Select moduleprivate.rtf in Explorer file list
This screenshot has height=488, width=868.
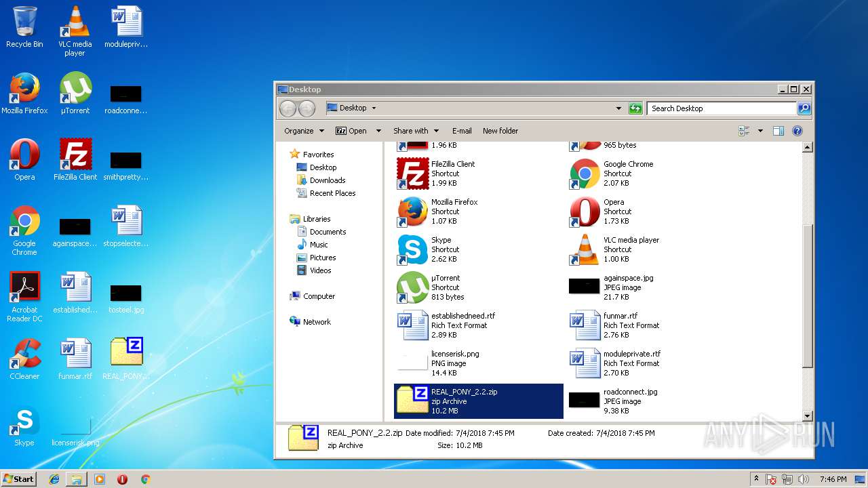click(x=651, y=363)
